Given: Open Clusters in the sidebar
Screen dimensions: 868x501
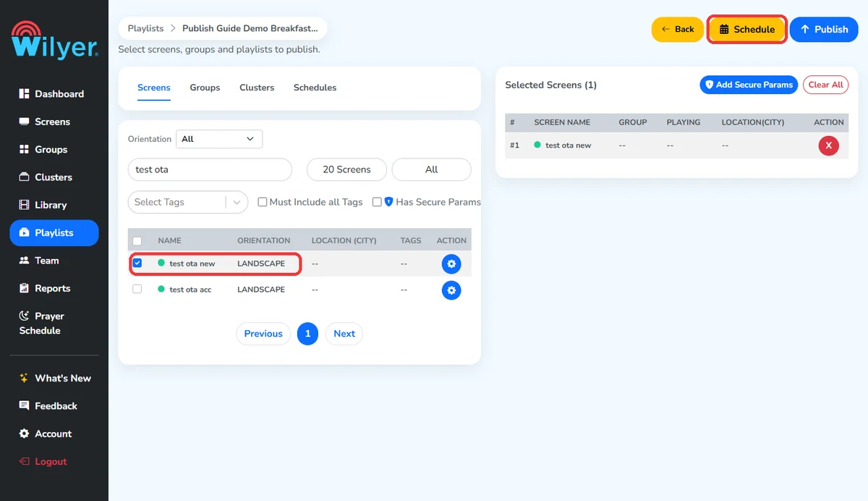Looking at the screenshot, I should (54, 177).
